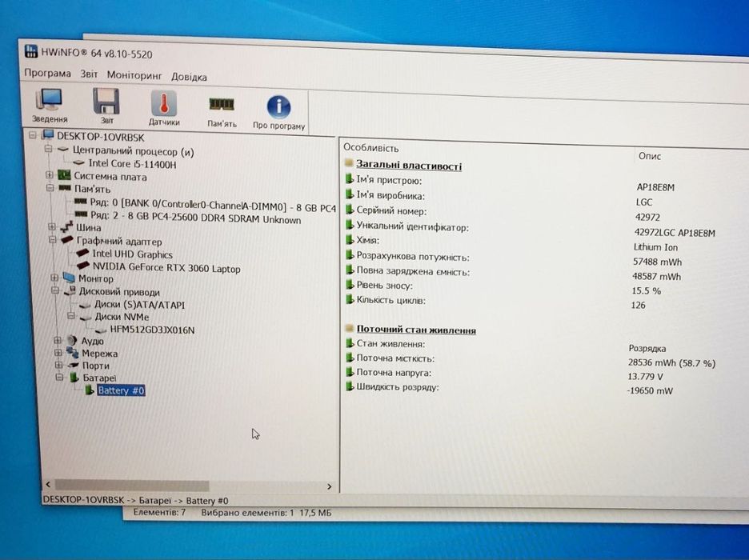Viewport: 749px width, 560px height.
Task: Click tree scrollbar left arrow
Action: [48, 484]
